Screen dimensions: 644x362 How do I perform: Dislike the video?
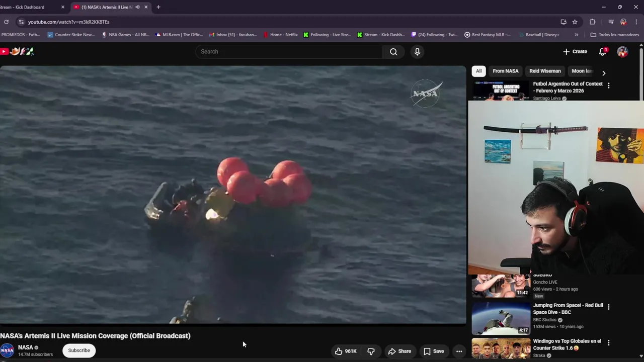pyautogui.click(x=371, y=351)
